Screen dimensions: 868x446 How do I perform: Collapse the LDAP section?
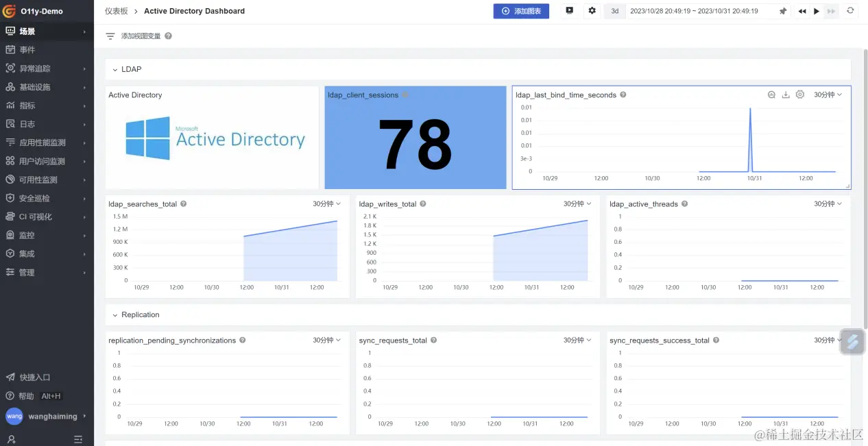pos(115,69)
